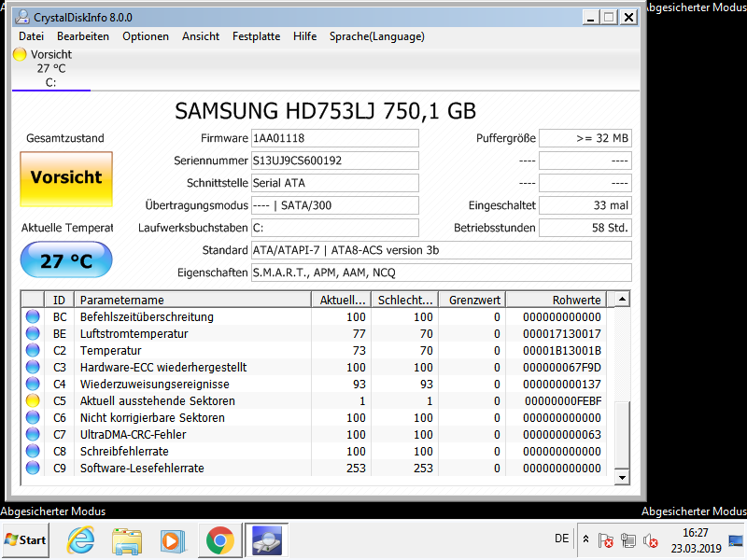The width and height of the screenshot is (747, 560).
Task: Click the network tray icon
Action: (628, 540)
